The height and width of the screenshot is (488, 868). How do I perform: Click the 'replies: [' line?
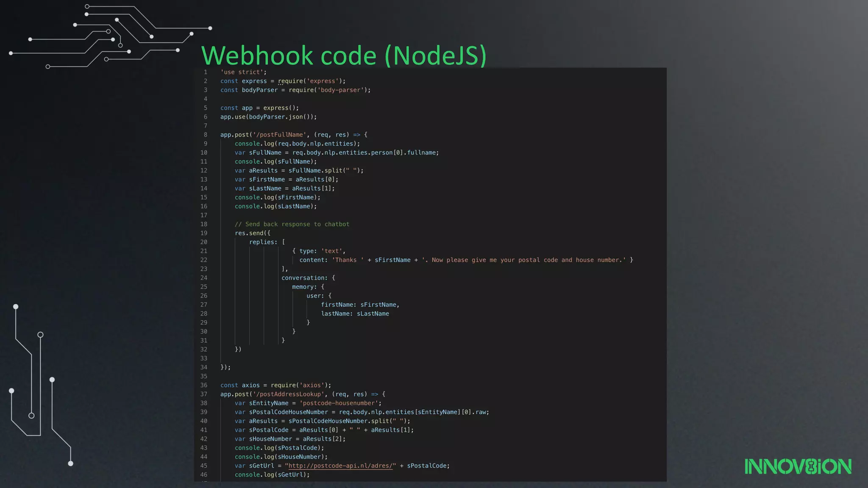[267, 242]
